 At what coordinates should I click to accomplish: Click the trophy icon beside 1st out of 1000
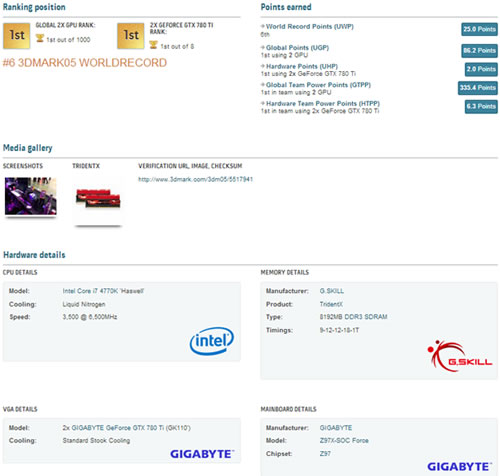tap(40, 39)
